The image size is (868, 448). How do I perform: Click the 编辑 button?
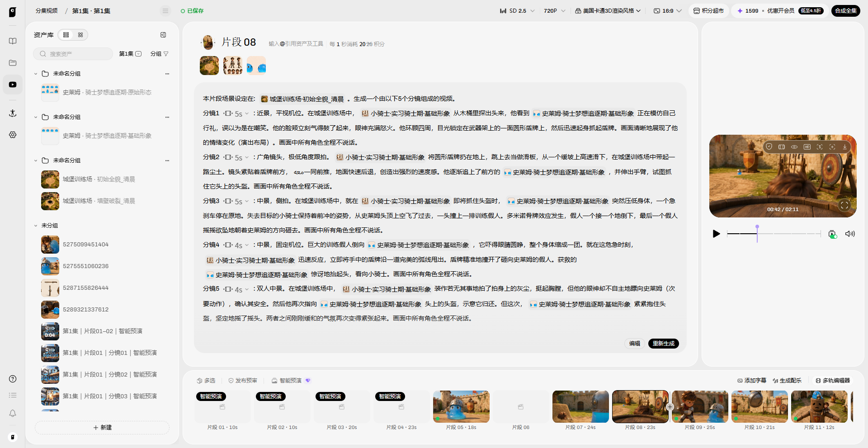pos(635,344)
